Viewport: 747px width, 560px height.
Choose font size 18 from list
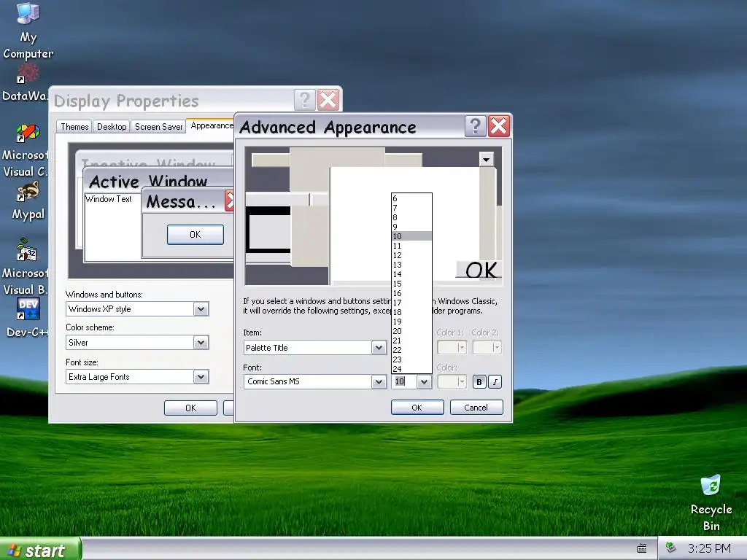click(411, 312)
